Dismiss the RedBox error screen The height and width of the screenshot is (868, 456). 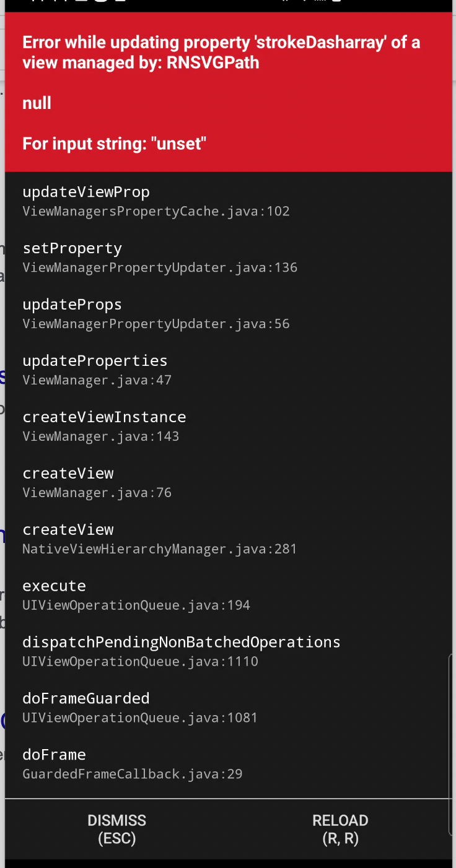(116, 828)
